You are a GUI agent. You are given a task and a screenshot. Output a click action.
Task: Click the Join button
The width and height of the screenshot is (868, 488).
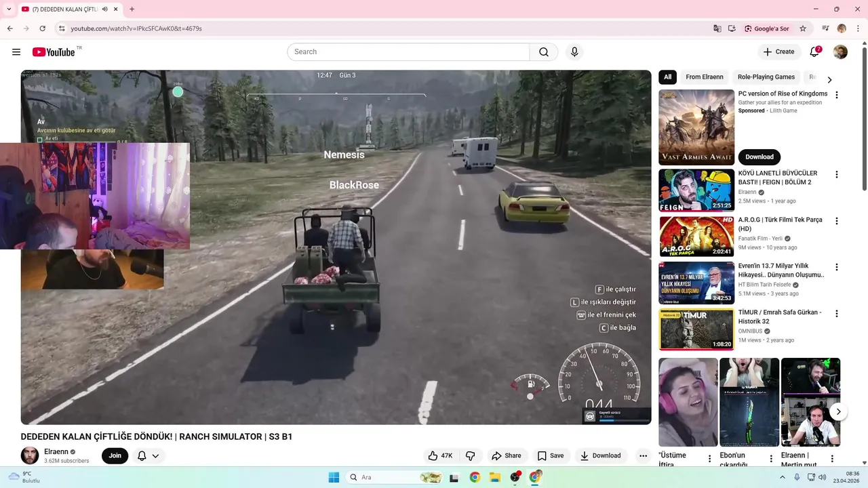click(115, 455)
